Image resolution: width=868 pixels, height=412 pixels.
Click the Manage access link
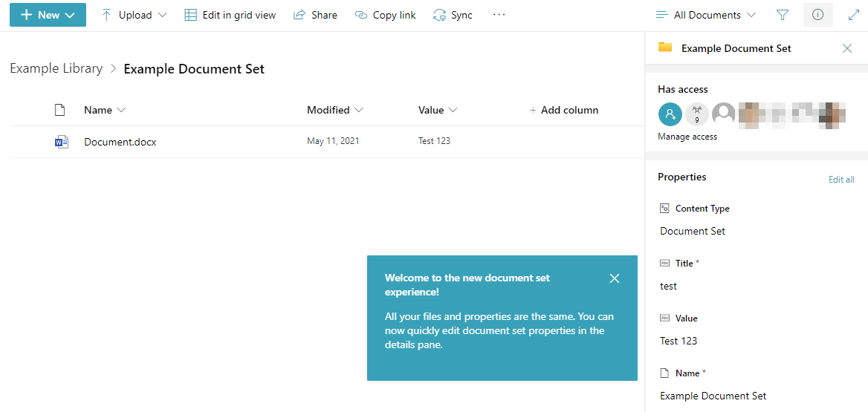coord(687,137)
